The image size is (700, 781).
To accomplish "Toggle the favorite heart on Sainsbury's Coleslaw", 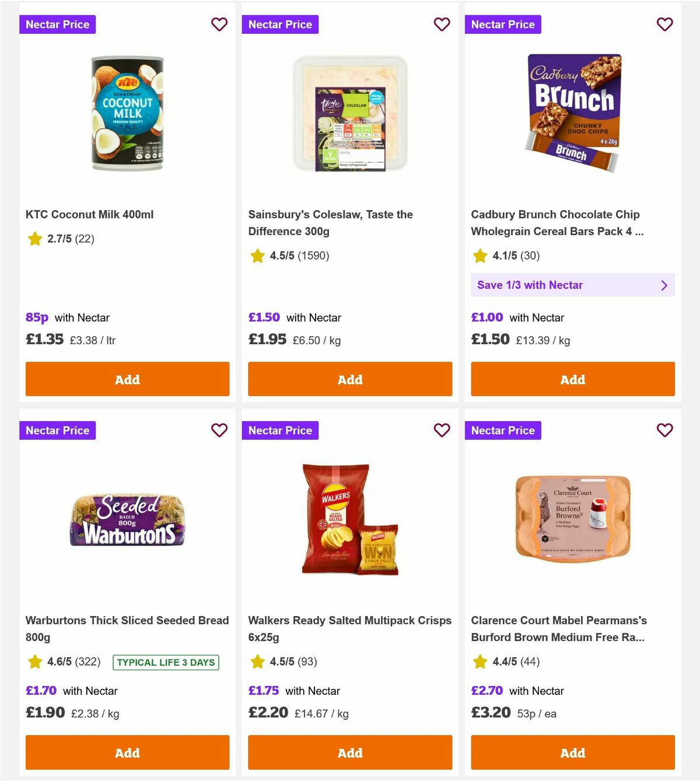I will [x=442, y=24].
